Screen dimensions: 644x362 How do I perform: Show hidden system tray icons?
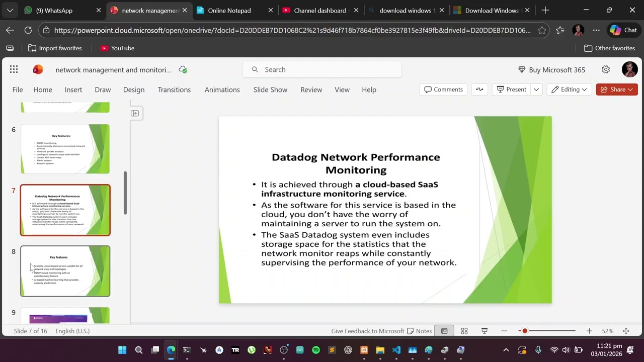tap(506, 350)
